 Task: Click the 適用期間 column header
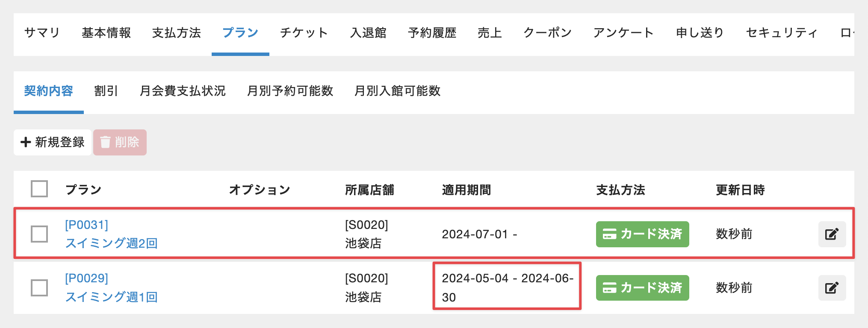coord(466,190)
